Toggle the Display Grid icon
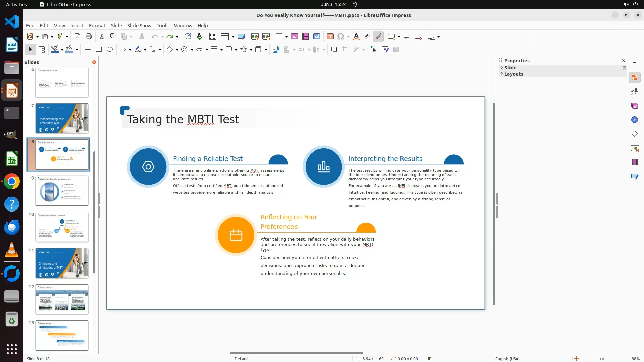 [212, 37]
